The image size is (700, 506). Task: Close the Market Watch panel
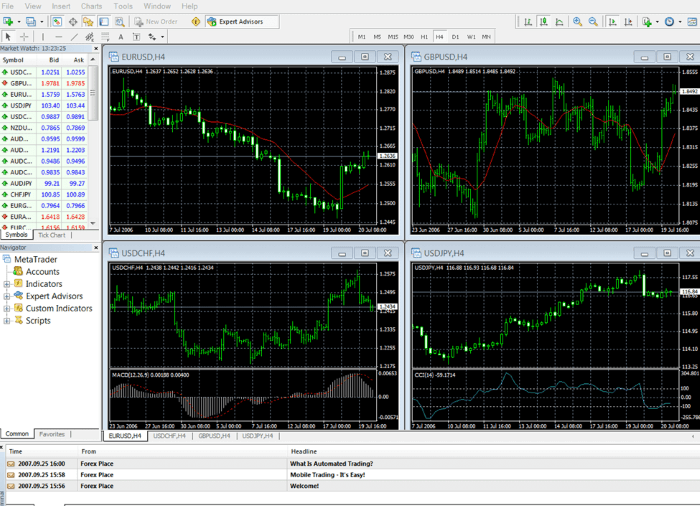tap(96, 48)
